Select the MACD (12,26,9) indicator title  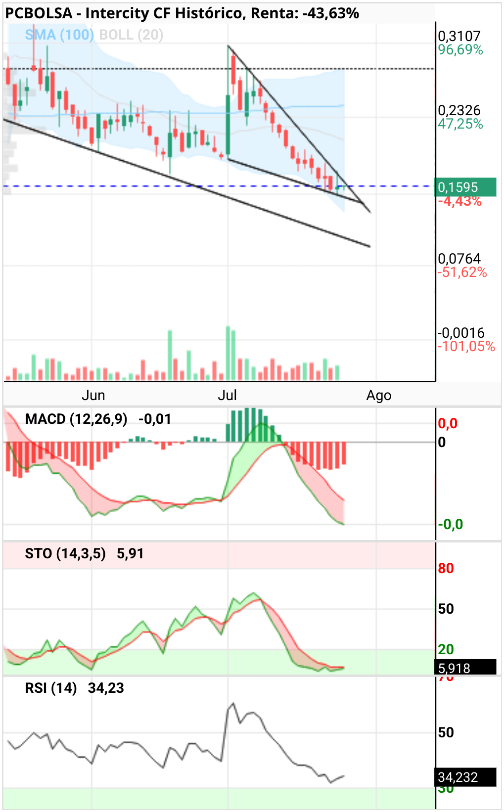(76, 419)
